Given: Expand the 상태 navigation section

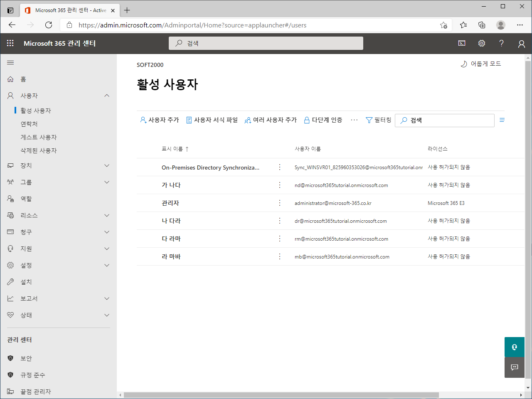Looking at the screenshot, I should pos(107,315).
